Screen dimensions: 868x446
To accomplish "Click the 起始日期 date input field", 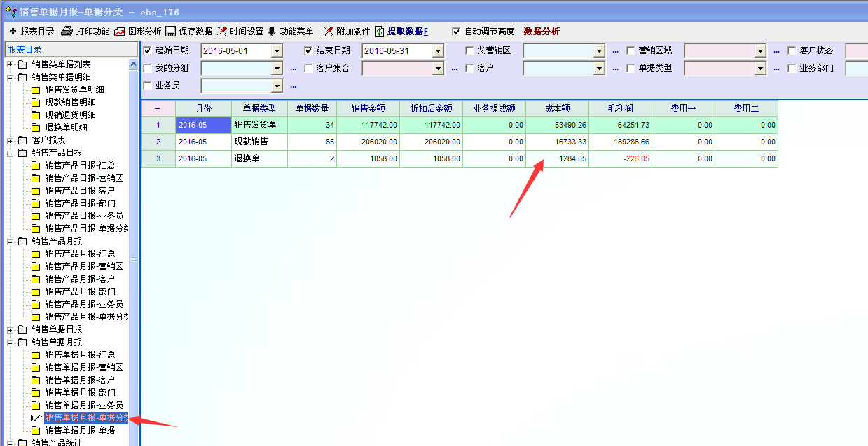I will (x=235, y=51).
